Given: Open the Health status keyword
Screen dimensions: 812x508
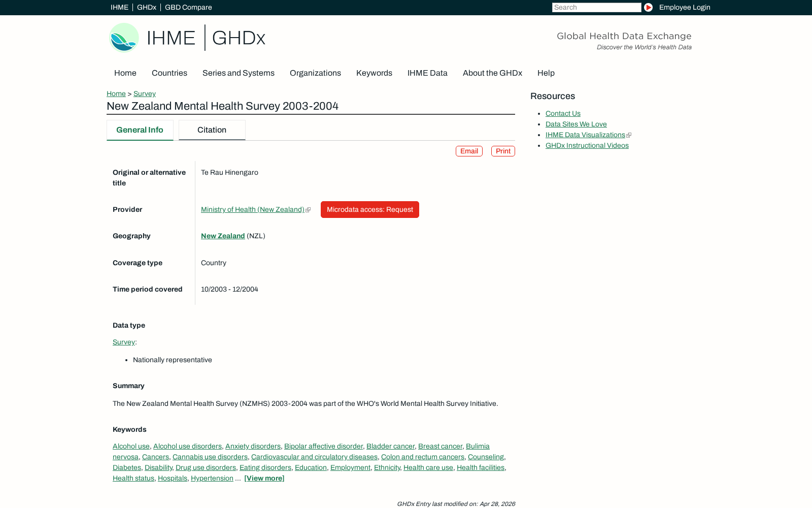Looking at the screenshot, I should (x=133, y=478).
